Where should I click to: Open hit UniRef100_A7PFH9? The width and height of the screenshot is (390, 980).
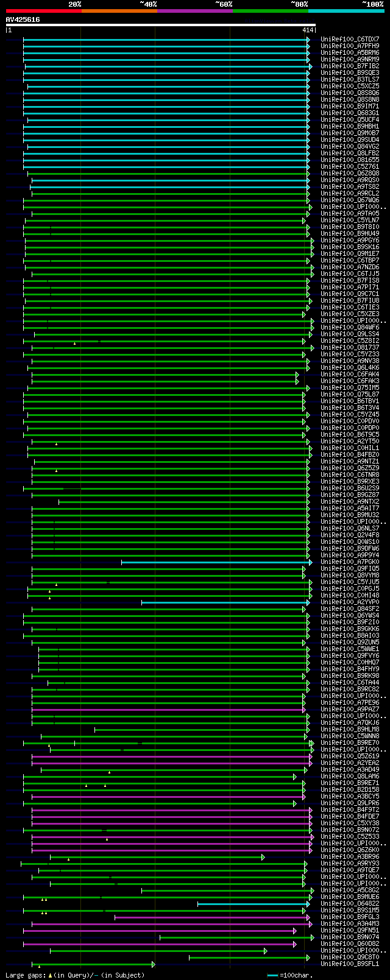[350, 46]
